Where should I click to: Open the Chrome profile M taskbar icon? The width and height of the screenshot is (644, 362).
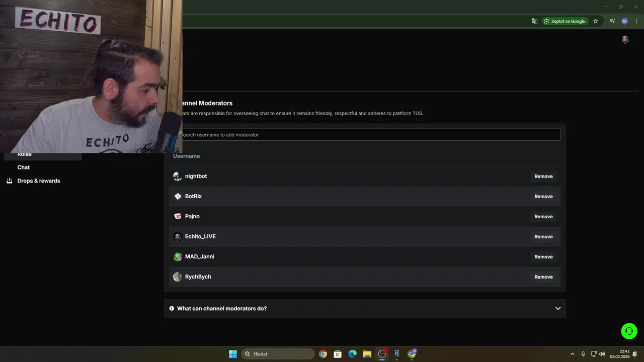412,354
